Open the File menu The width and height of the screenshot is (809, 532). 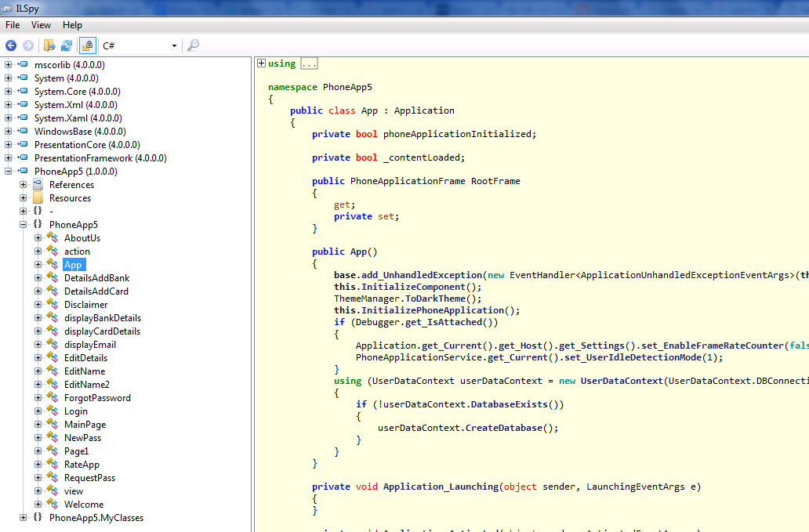[x=13, y=25]
